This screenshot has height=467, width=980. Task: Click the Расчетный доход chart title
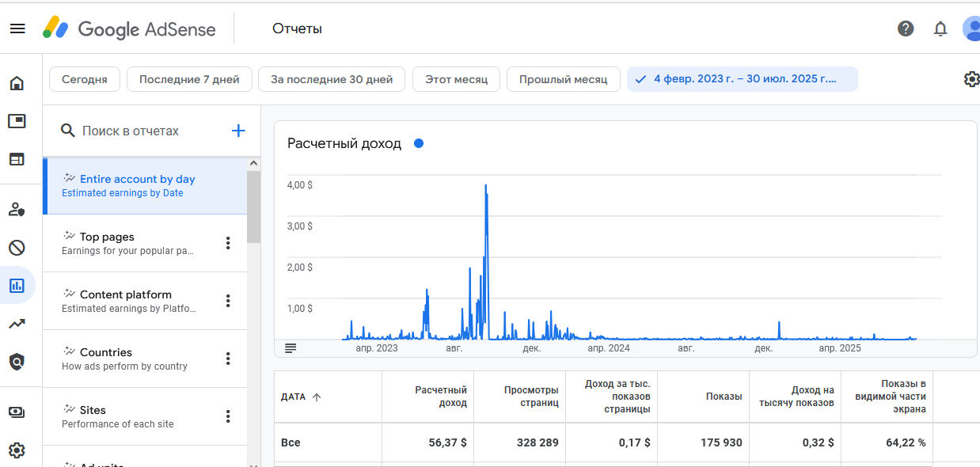pos(344,143)
